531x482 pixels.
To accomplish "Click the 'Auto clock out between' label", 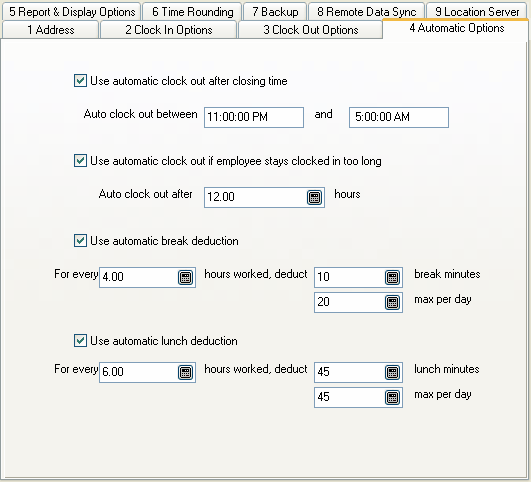I will coord(140,114).
